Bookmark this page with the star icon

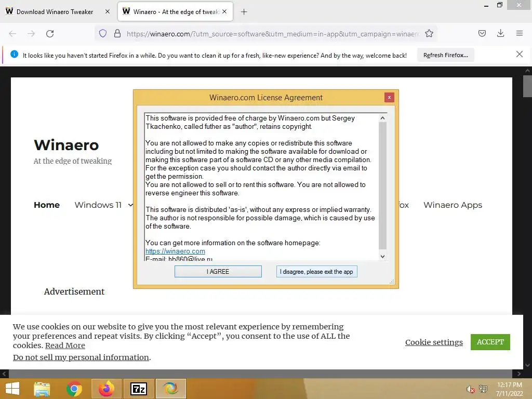pyautogui.click(x=429, y=34)
